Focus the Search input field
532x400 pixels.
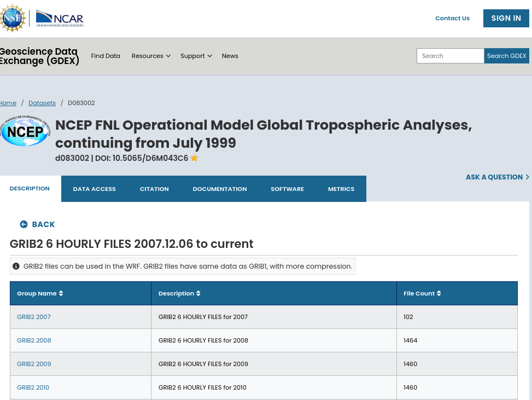tap(450, 56)
